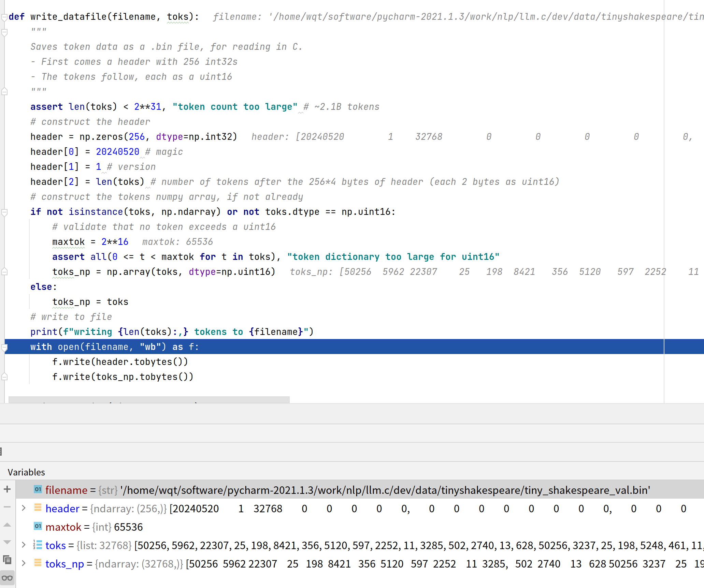Select the Variables tab label
This screenshot has height=588, width=704.
[26, 472]
